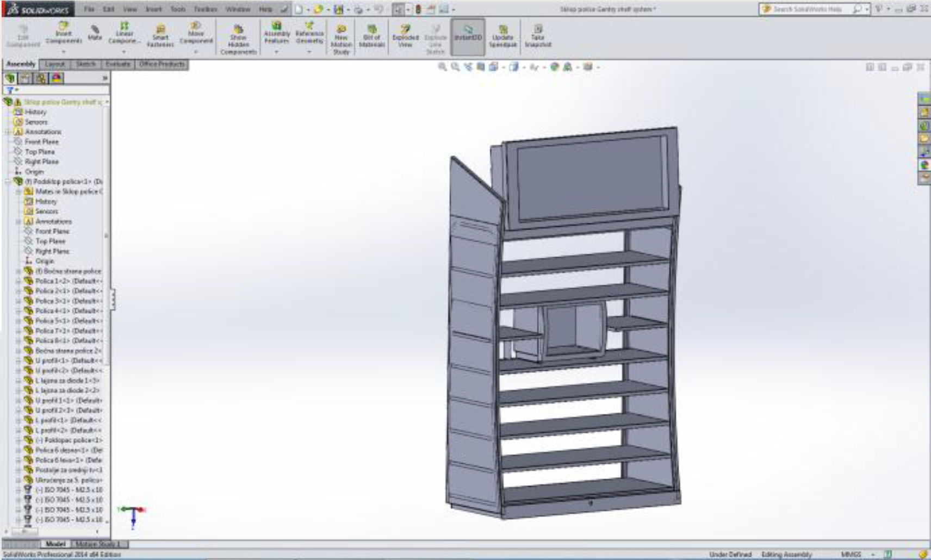
Task: Collapse the Podsklop polica<1> tree node
Action: [8, 182]
